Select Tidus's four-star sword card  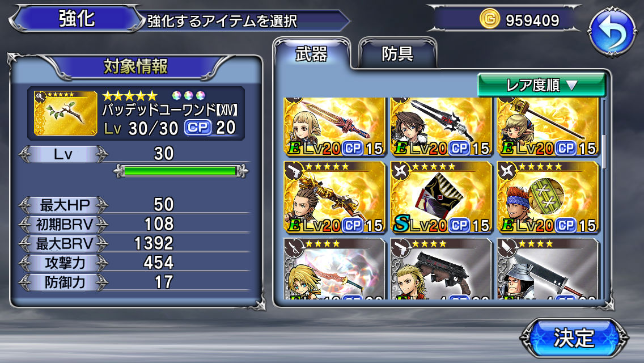[334, 268]
